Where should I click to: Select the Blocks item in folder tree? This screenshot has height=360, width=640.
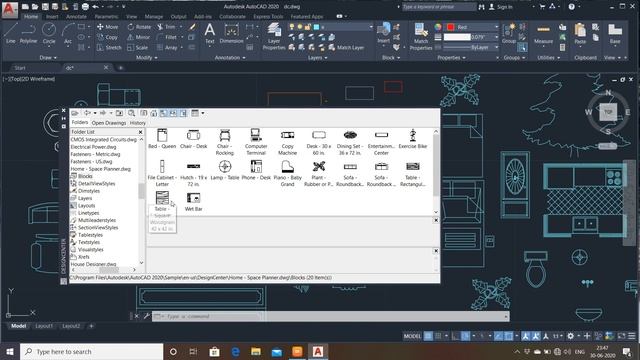[x=85, y=176]
